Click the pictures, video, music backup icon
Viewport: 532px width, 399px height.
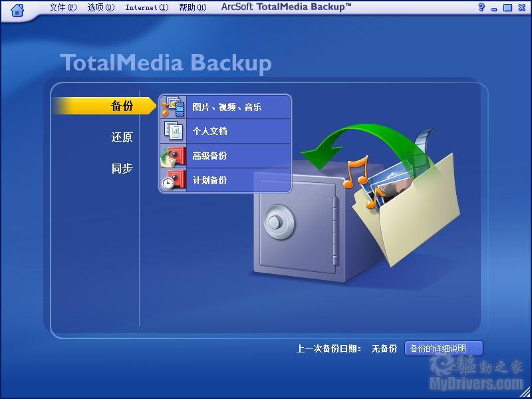tap(174, 107)
